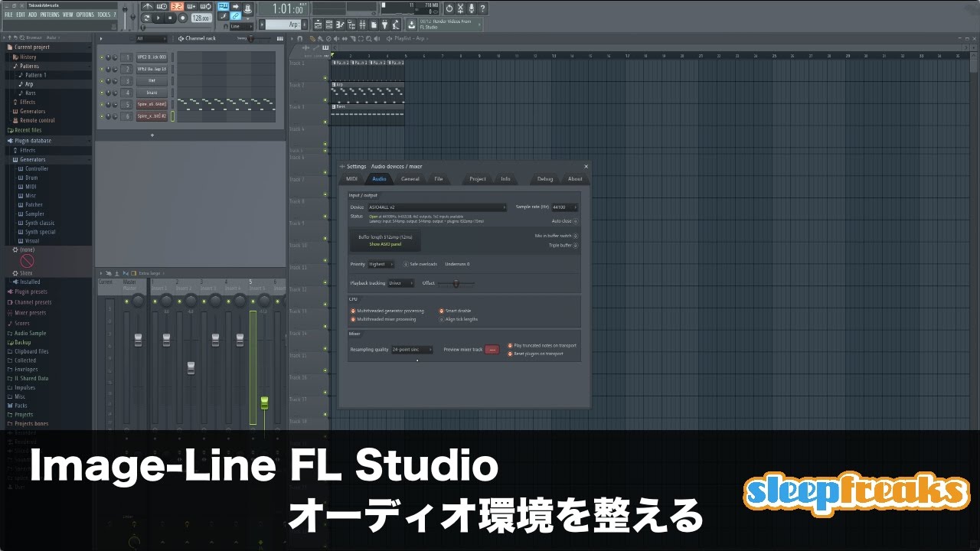Viewport: 980px width, 551px height.
Task: Open the Mixer view icon
Action: point(362,25)
